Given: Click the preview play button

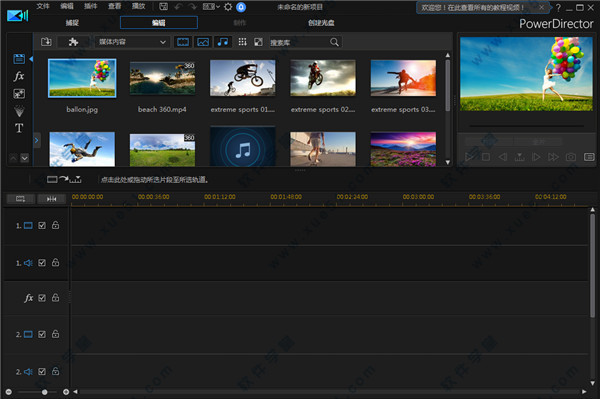Looking at the screenshot, I should point(469,157).
